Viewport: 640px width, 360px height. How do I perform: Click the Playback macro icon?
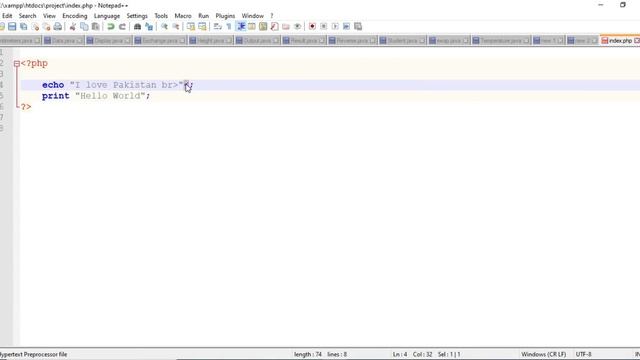(335, 27)
